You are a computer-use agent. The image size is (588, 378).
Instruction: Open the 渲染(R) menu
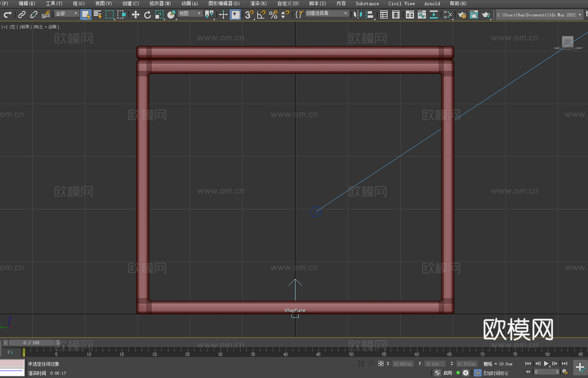258,3
